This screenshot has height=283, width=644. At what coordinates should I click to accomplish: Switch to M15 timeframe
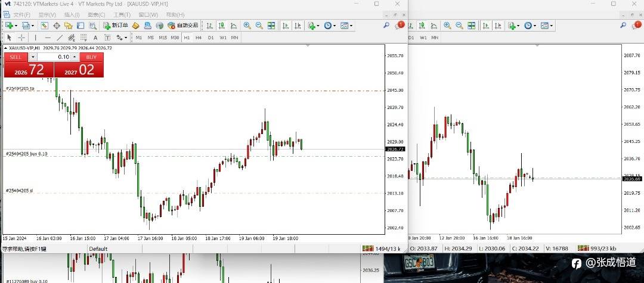pyautogui.click(x=163, y=38)
